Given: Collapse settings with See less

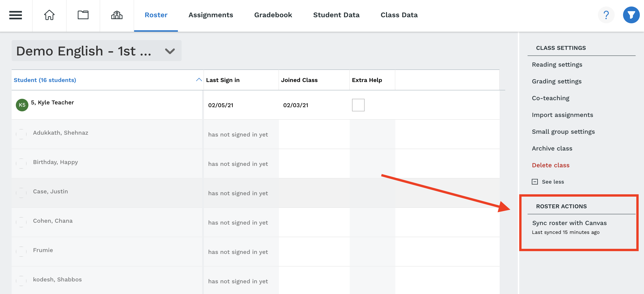Looking at the screenshot, I should 553,182.
